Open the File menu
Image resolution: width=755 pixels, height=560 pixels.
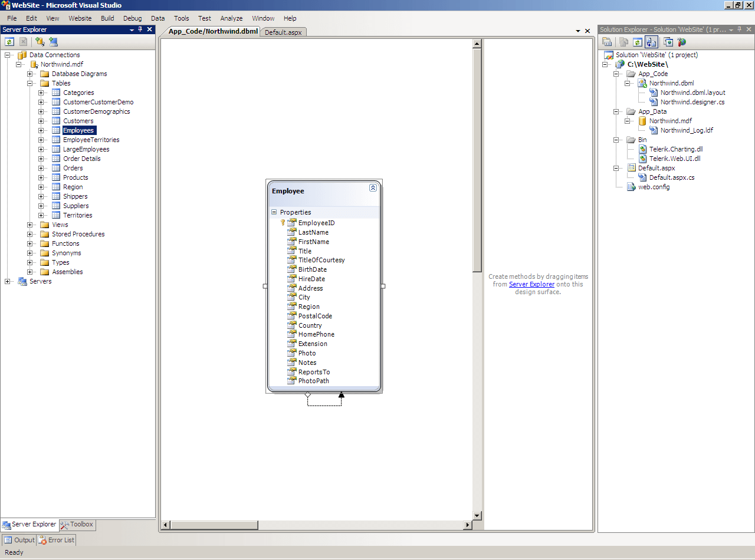(x=12, y=18)
